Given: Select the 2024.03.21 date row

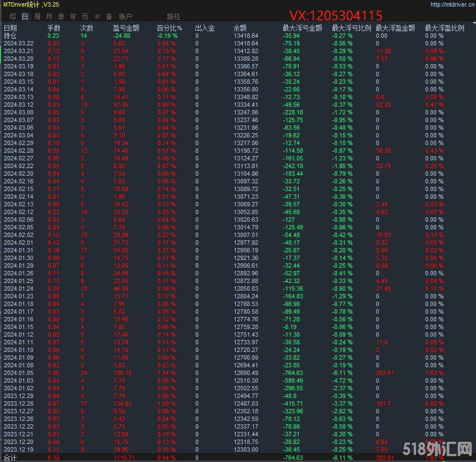Looking at the screenshot, I should click(19, 51).
